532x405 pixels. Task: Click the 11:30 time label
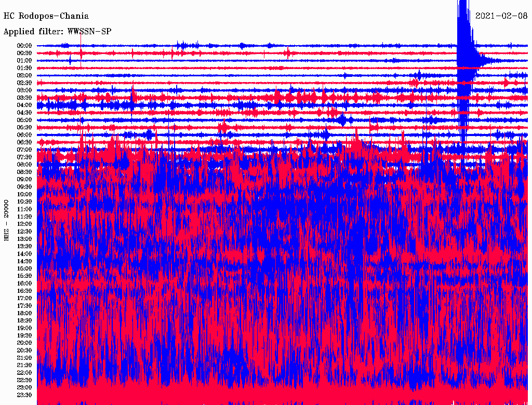[x=24, y=217]
